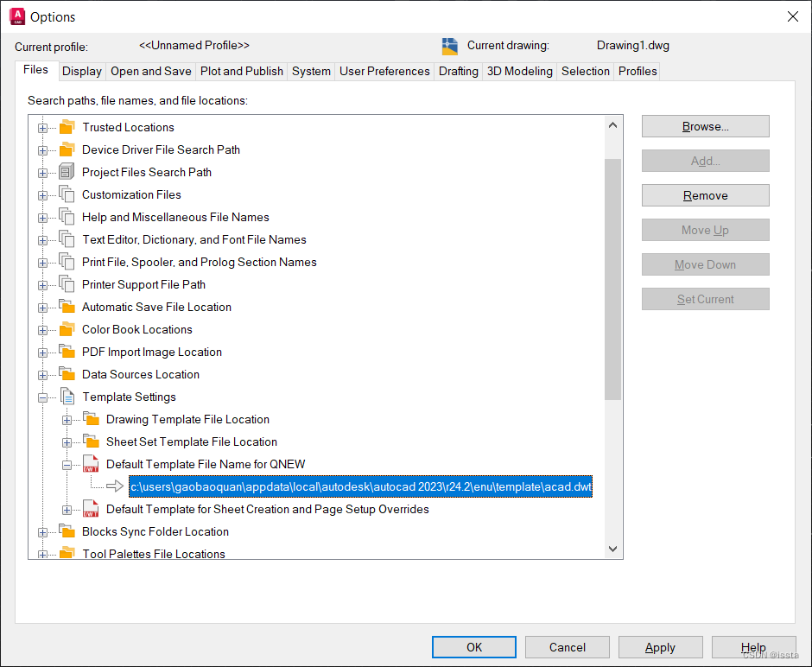Collapse the Template Settings node

43,397
